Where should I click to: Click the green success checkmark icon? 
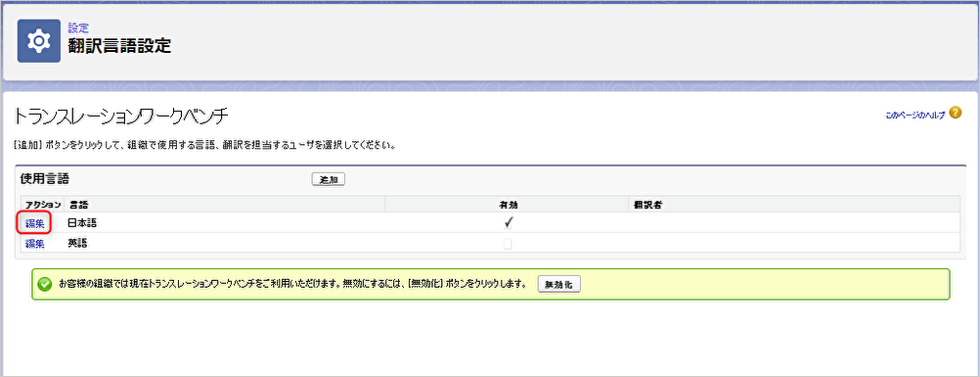coord(44,284)
